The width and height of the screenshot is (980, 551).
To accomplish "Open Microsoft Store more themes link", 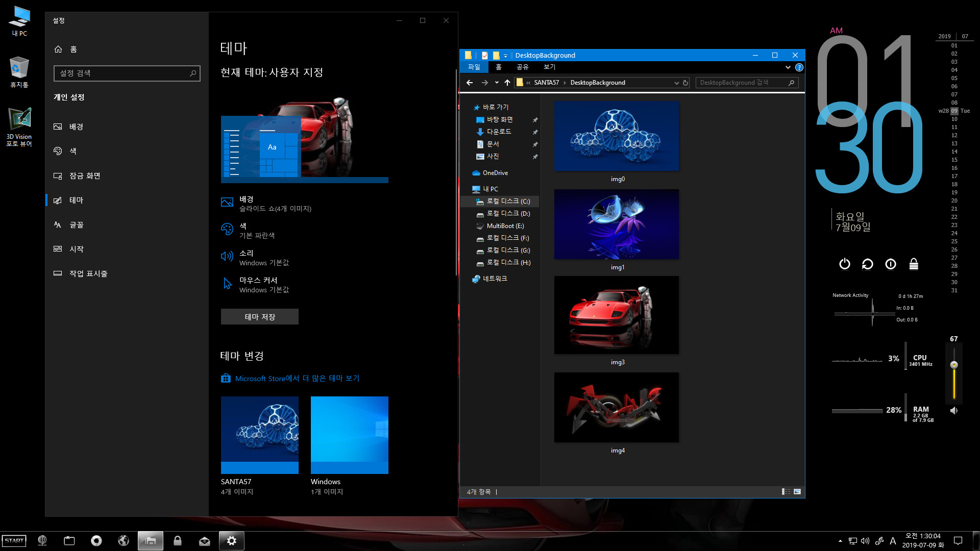I will (290, 378).
